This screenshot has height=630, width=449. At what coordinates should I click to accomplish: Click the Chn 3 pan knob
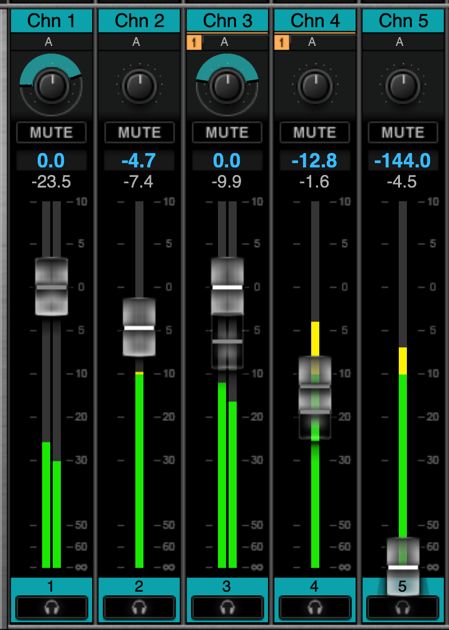click(x=227, y=86)
